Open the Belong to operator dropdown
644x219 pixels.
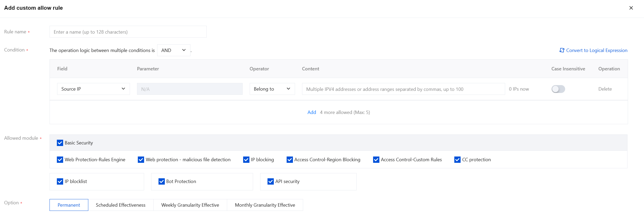(x=272, y=89)
